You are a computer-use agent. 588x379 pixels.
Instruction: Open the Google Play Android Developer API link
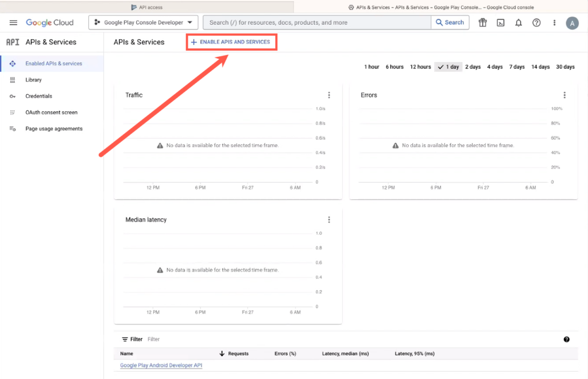click(x=160, y=365)
